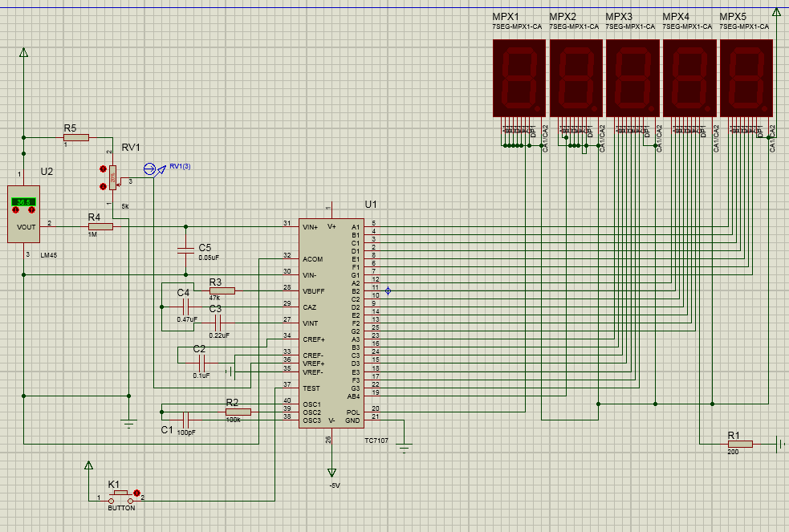Click the 100k value under R2
Screen dimensions: 789x532
click(233, 420)
